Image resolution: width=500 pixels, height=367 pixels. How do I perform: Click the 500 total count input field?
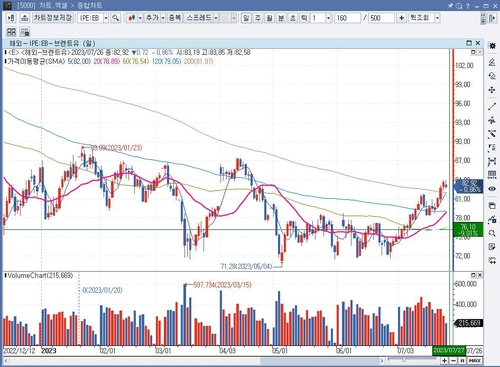coord(381,18)
